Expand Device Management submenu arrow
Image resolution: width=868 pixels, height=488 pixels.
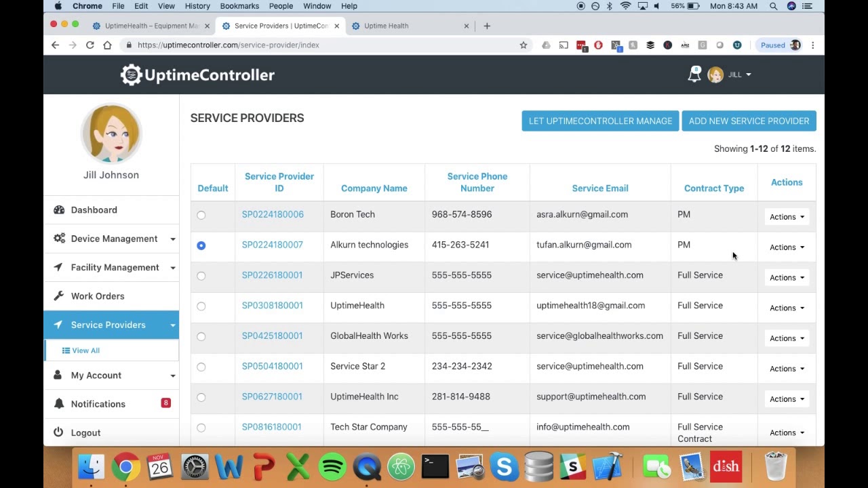point(172,239)
